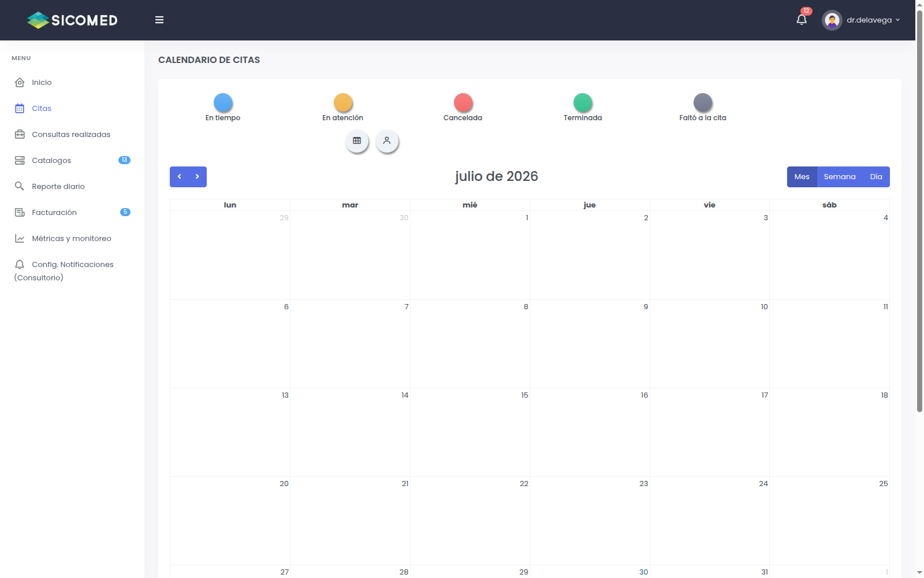Click the user avatar picture

click(832, 20)
